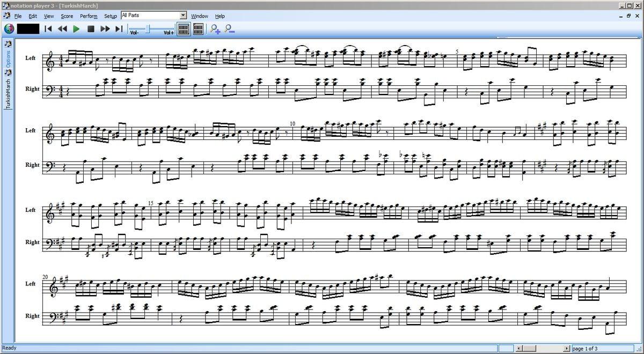Screen dimensions: 644x354
Task: Click the application icon in the title bar
Action: pyautogui.click(x=5, y=5)
